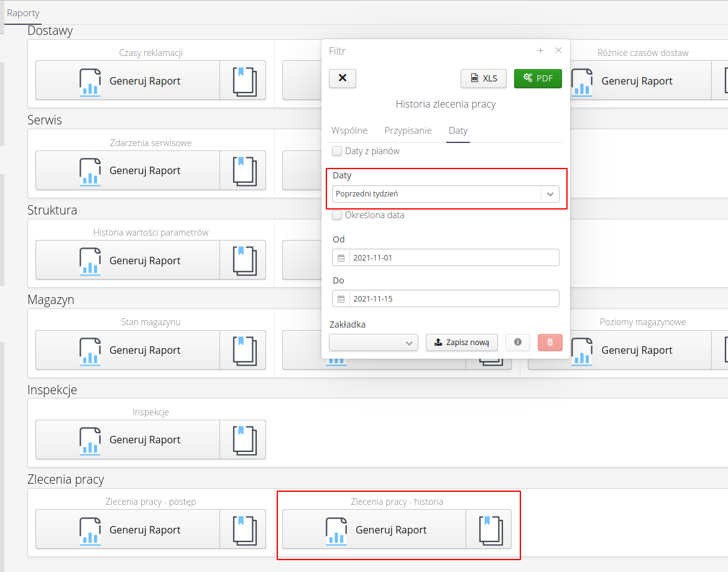This screenshot has height=572, width=728.
Task: Click Generuj Raport under Stan magazynu
Action: click(127, 350)
